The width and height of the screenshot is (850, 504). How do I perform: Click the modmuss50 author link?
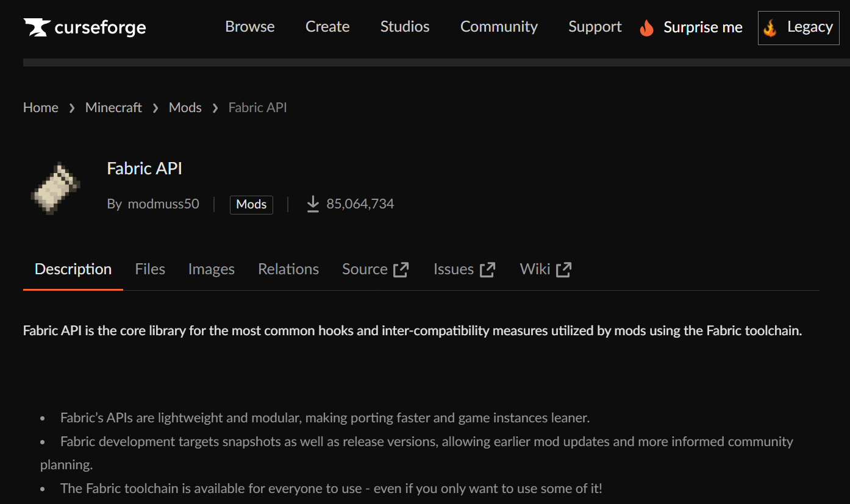[163, 204]
